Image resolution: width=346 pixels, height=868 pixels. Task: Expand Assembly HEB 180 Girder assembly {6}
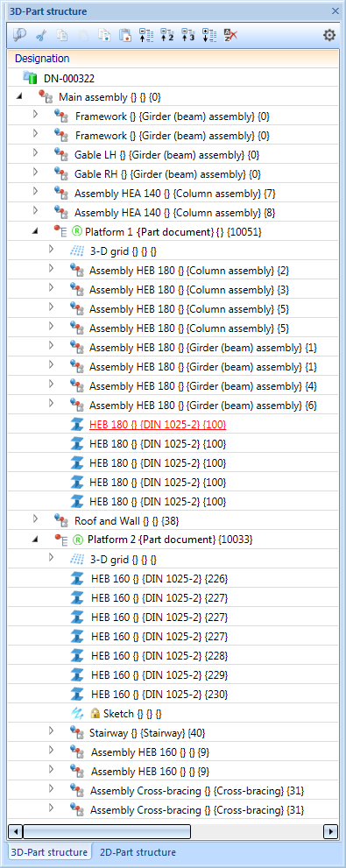[x=52, y=402]
